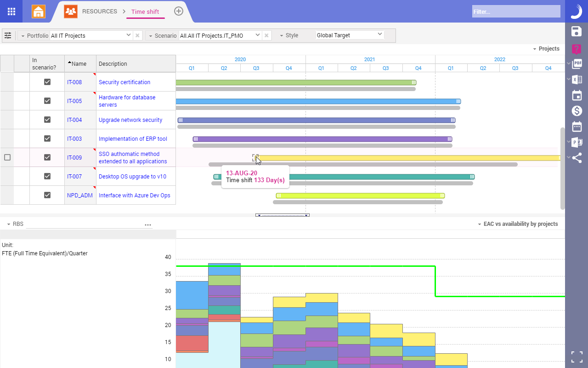This screenshot has height=368, width=588.
Task: Export the view to PDF
Action: point(577,63)
